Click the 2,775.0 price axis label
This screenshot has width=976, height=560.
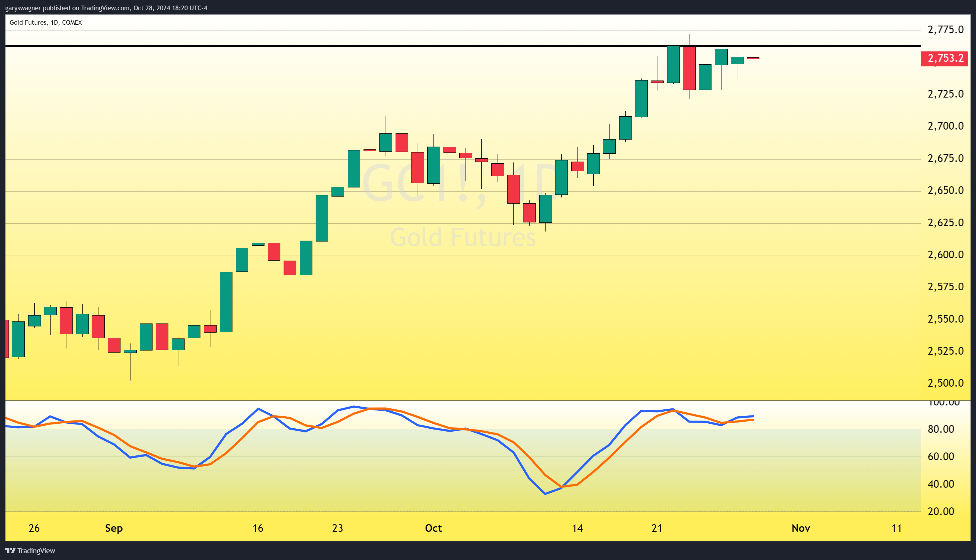945,30
